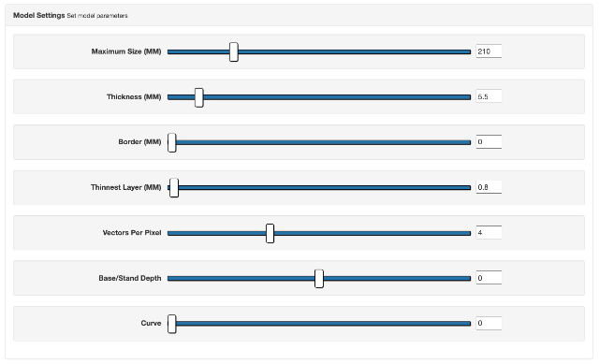Image resolution: width=599 pixels, height=364 pixels.
Task: Click the Curve slider handle
Action: pyautogui.click(x=172, y=324)
